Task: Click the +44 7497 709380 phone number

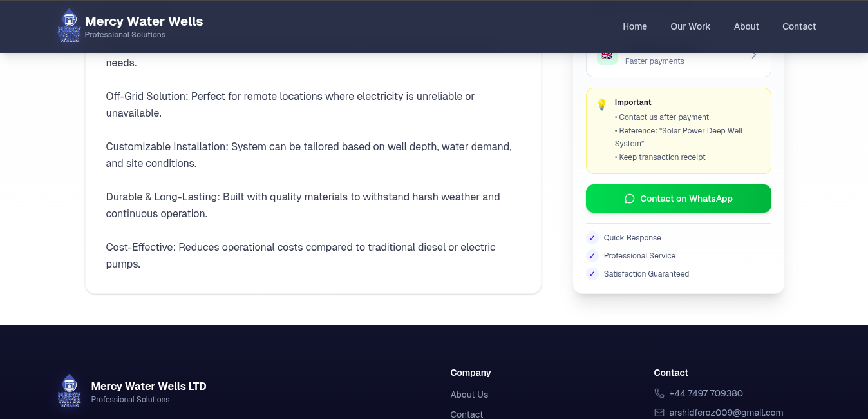Action: pos(706,393)
